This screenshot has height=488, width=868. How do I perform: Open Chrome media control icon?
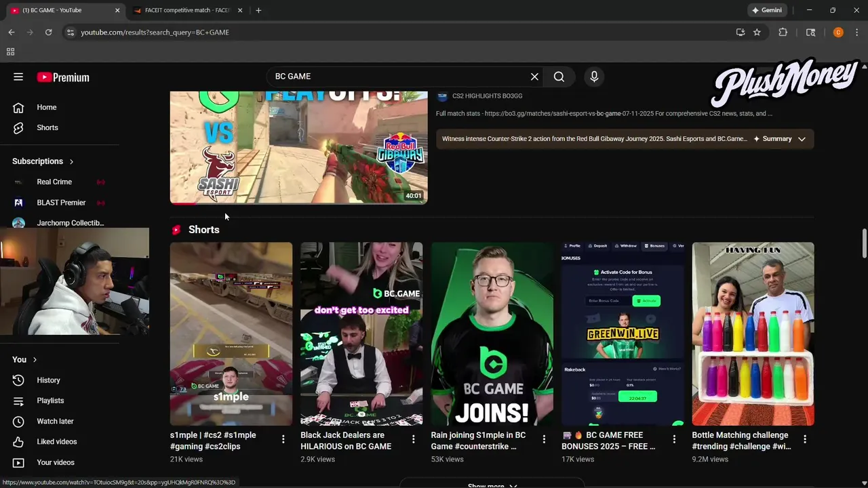pos(810,32)
